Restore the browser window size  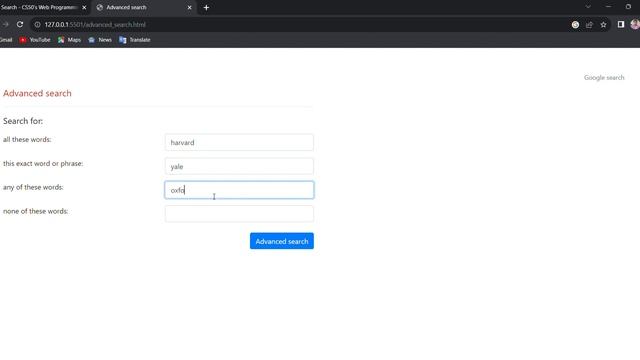[x=628, y=7]
